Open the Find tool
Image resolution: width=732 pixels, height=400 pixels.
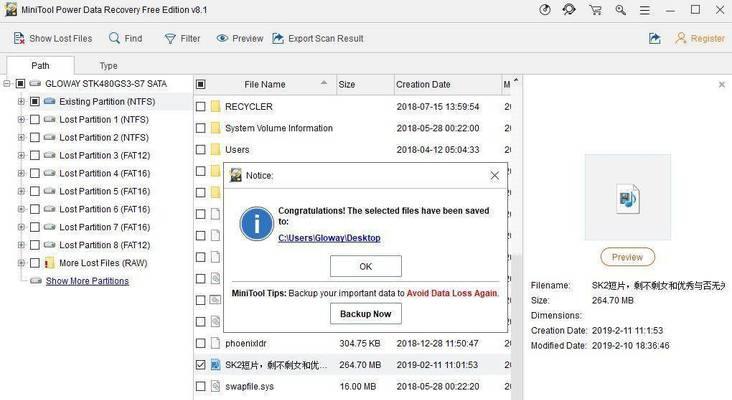(x=126, y=38)
